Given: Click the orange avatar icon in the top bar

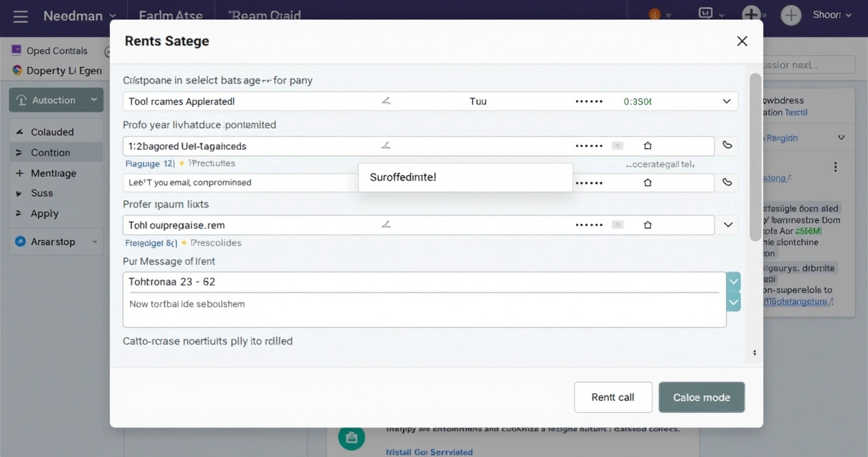Looking at the screenshot, I should coord(655,14).
